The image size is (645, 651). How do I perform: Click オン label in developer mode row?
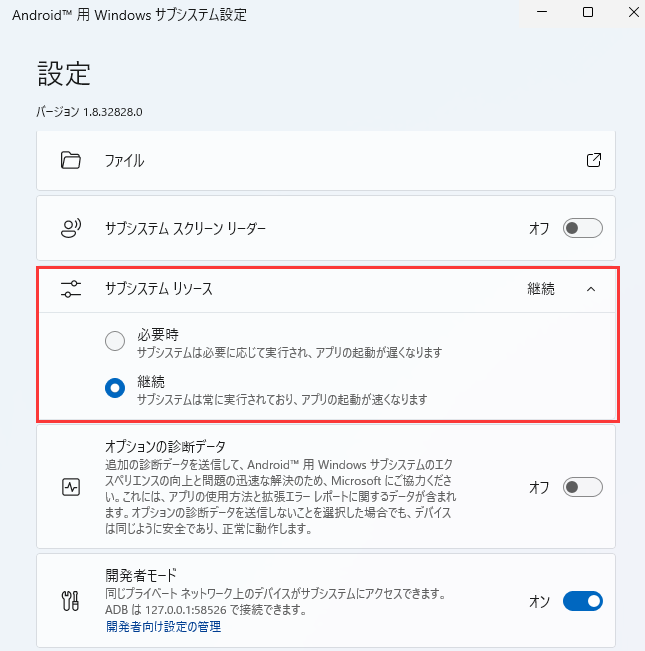539,601
